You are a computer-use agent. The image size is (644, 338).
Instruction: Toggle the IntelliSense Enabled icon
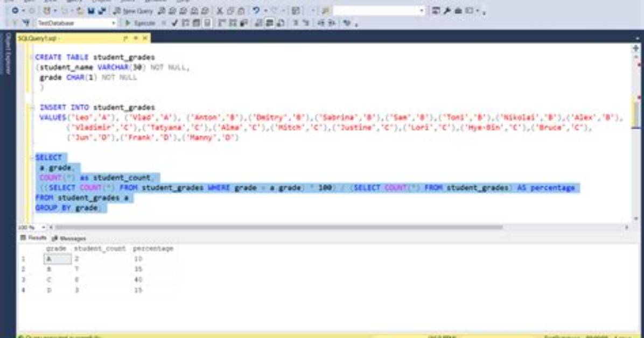pyautogui.click(x=207, y=23)
